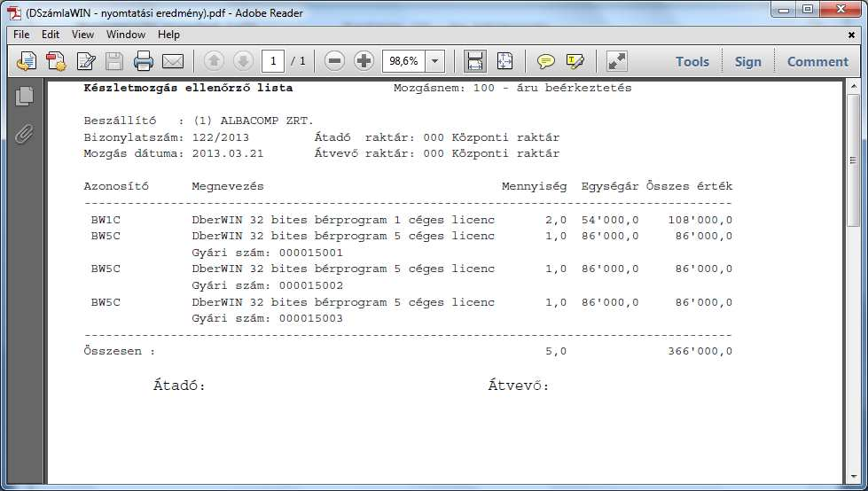Click the Create PDF online icon

pyautogui.click(x=26, y=61)
